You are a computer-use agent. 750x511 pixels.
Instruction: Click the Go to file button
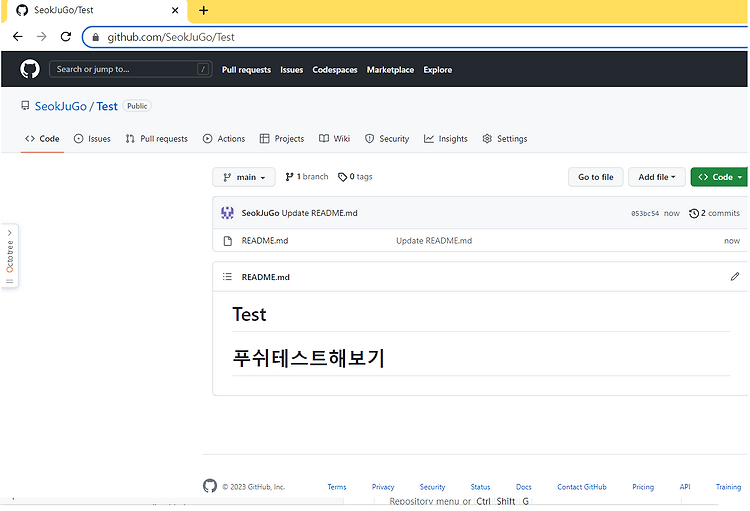(x=596, y=177)
